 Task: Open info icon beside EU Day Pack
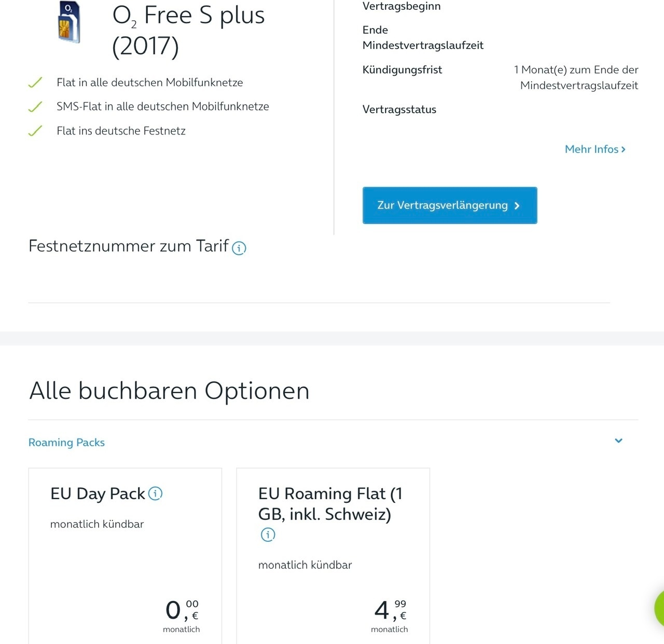156,494
